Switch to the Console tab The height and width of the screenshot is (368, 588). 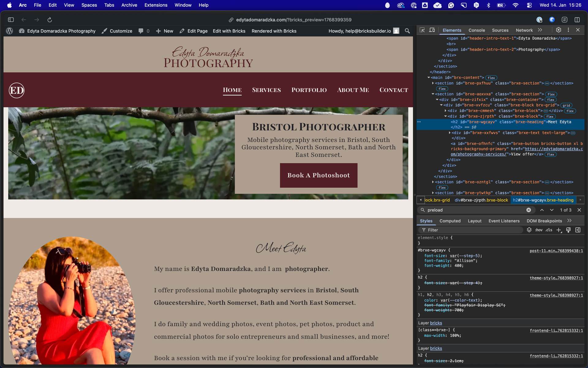477,30
